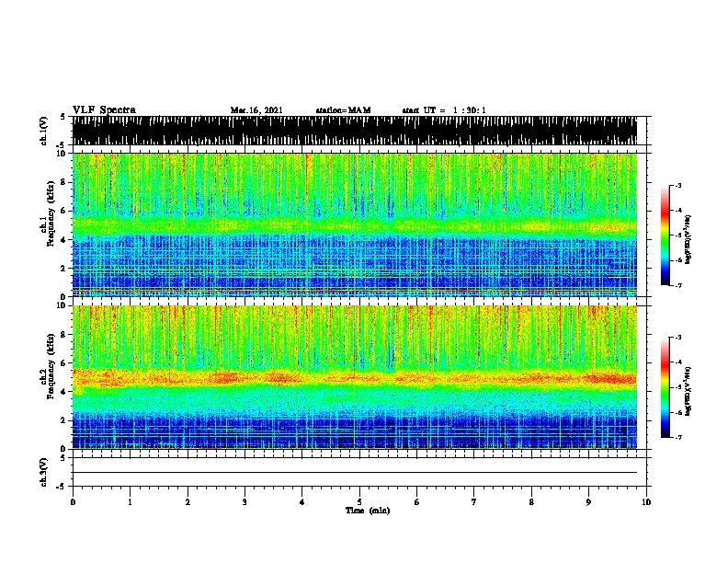728x563 pixels.
Task: Click the '-3' label on ch.1 color scale
Action: tap(677, 185)
